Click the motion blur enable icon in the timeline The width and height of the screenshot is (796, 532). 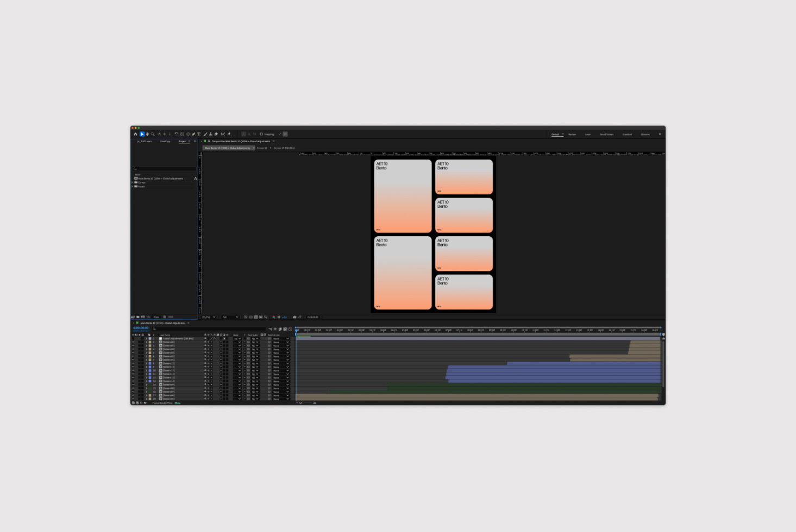click(285, 329)
